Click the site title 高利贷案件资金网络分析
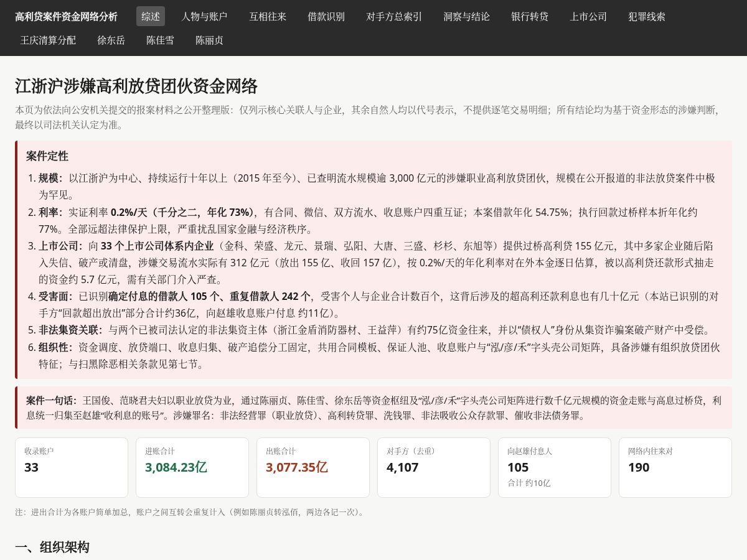This screenshot has height=560, width=747. pos(66,16)
